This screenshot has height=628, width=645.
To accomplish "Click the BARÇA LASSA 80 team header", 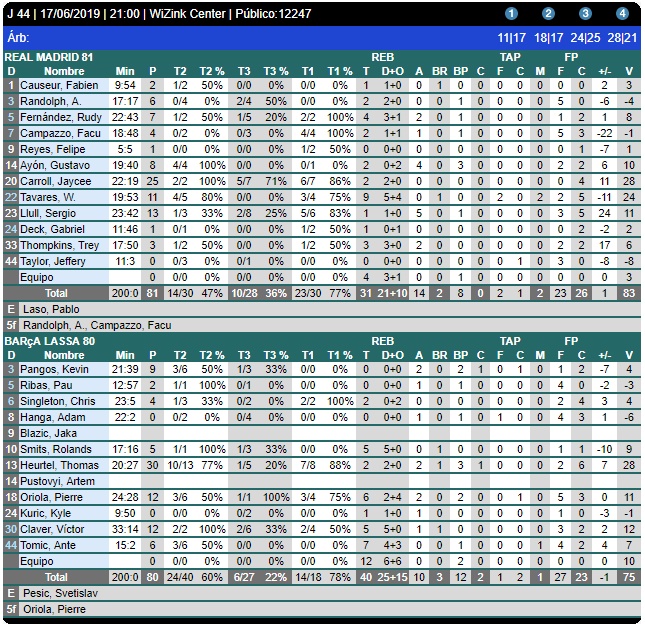I will coord(52,341).
